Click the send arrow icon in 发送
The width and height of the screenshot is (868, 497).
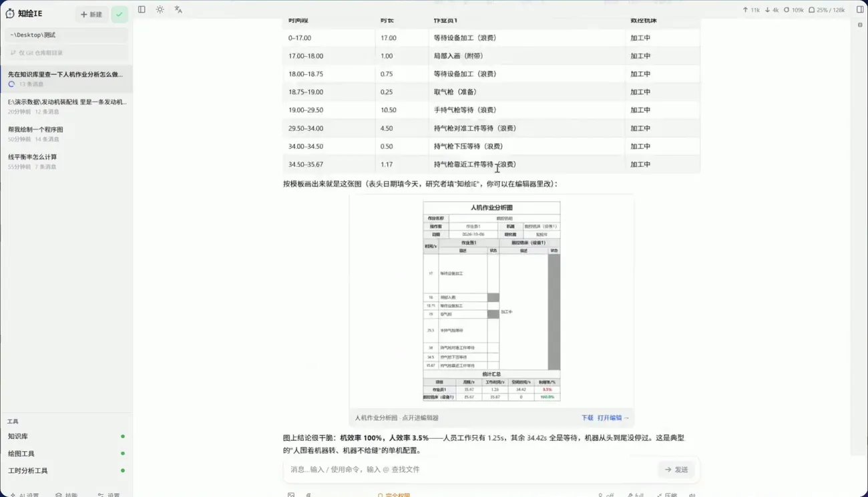[668, 470]
